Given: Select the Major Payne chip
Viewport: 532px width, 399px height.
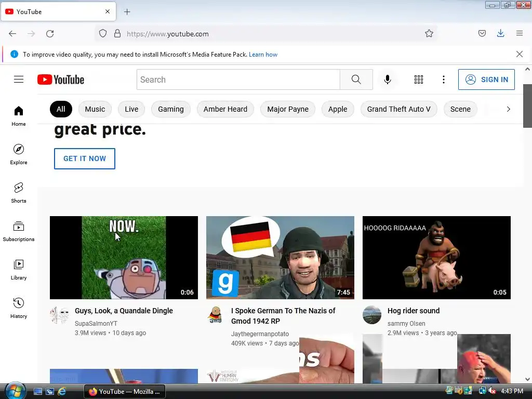Looking at the screenshot, I should click(x=288, y=109).
